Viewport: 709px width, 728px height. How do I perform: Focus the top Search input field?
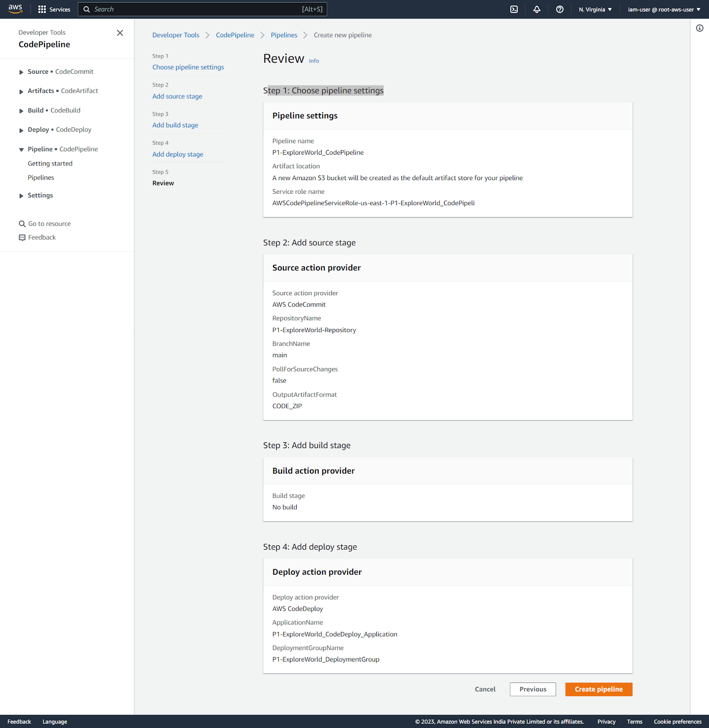coord(203,9)
